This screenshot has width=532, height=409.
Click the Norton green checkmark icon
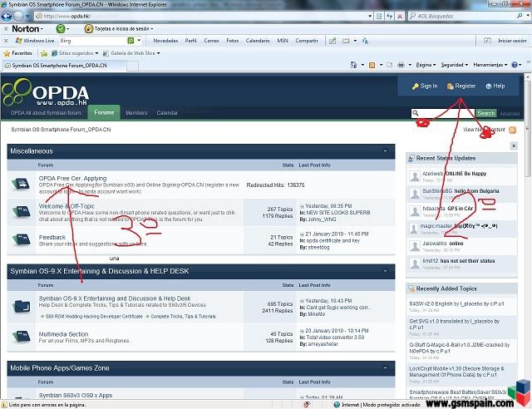pos(61,29)
